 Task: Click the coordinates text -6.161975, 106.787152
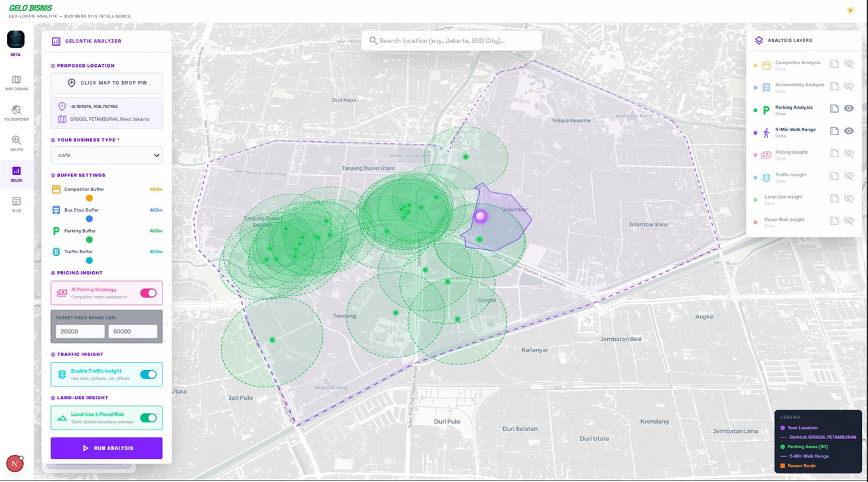(94, 106)
